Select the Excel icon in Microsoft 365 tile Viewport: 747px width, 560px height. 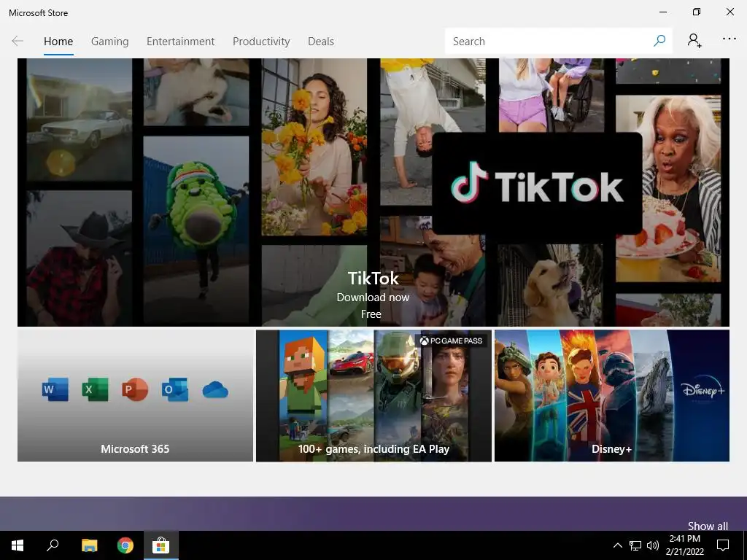click(x=95, y=389)
